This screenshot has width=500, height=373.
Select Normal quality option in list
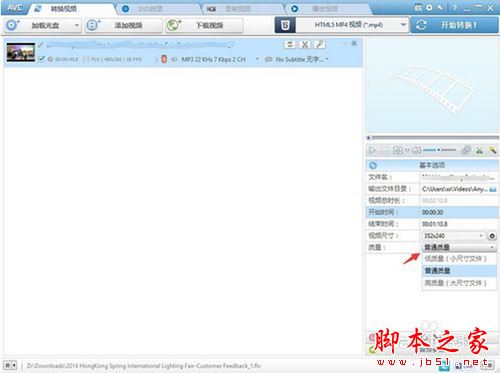(459, 271)
